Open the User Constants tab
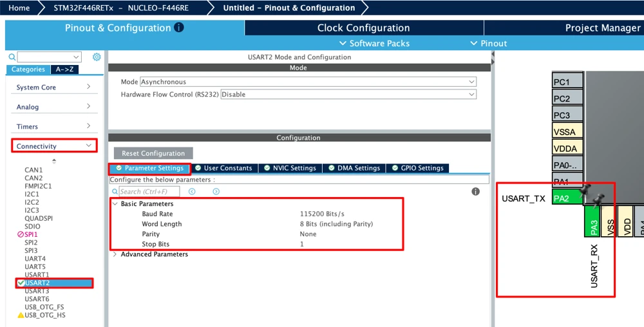Screen dimensions: 644x327 pos(224,168)
